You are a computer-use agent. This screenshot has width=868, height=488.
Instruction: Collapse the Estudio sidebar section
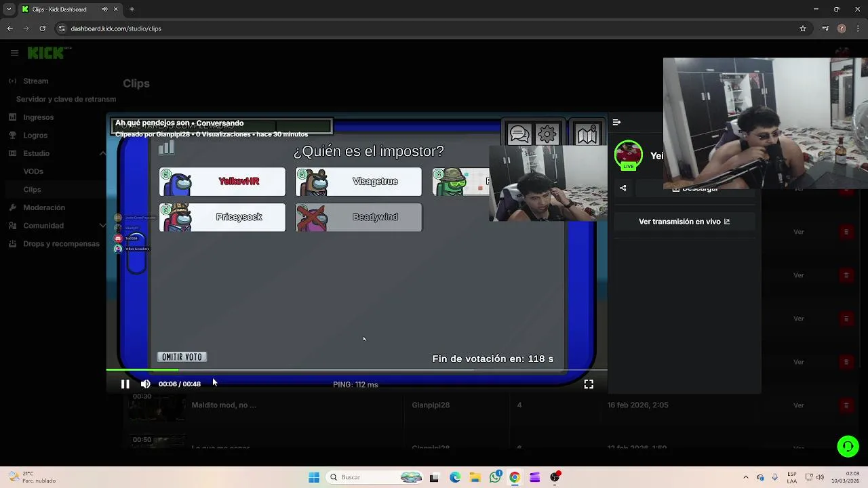coord(103,153)
